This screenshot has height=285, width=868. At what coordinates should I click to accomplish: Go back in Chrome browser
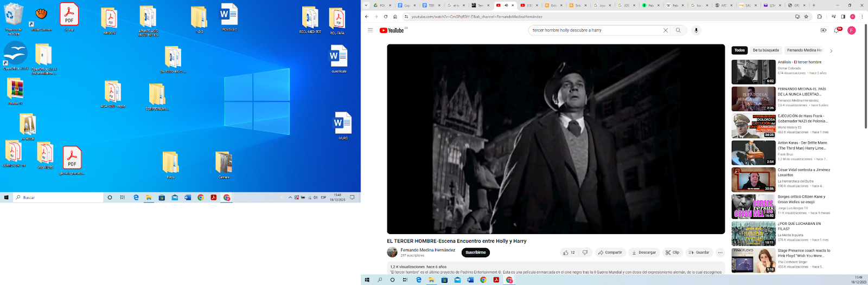[367, 17]
